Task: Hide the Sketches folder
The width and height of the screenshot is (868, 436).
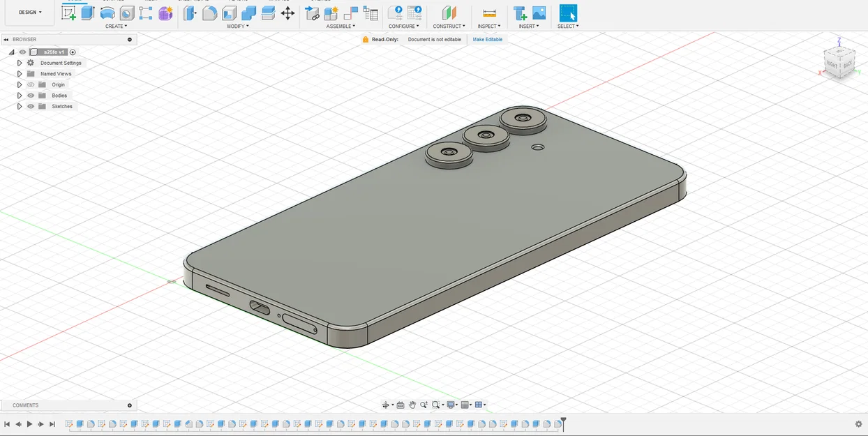Action: (x=31, y=106)
